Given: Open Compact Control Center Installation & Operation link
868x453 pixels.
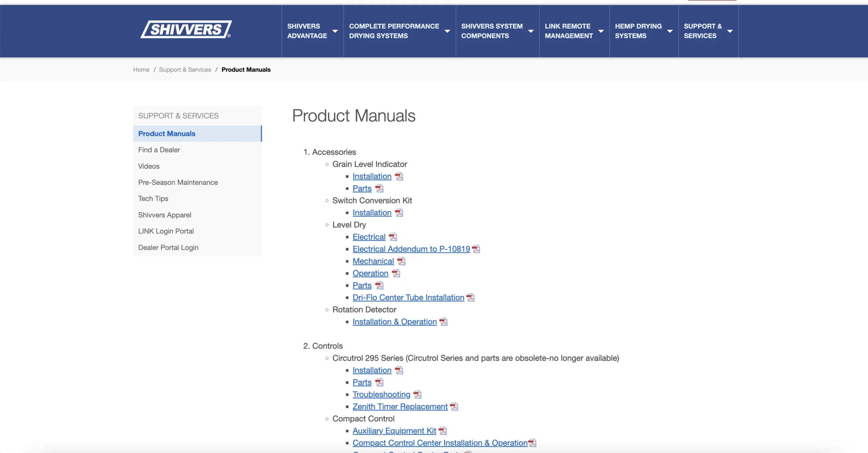Looking at the screenshot, I should point(440,443).
